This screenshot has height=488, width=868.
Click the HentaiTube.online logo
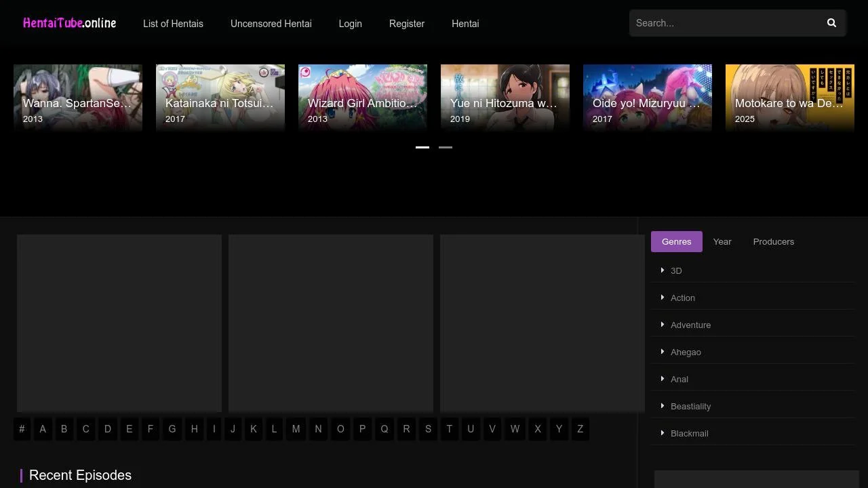coord(69,22)
